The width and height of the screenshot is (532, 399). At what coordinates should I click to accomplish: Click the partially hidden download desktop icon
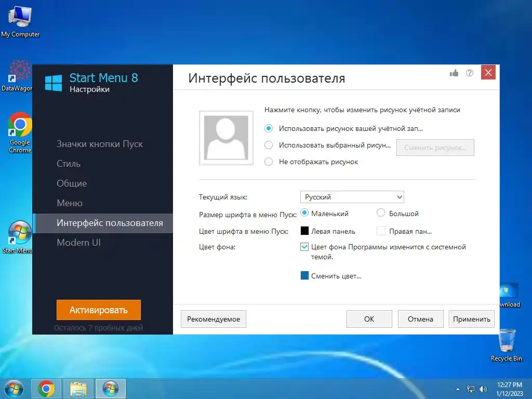click(509, 295)
